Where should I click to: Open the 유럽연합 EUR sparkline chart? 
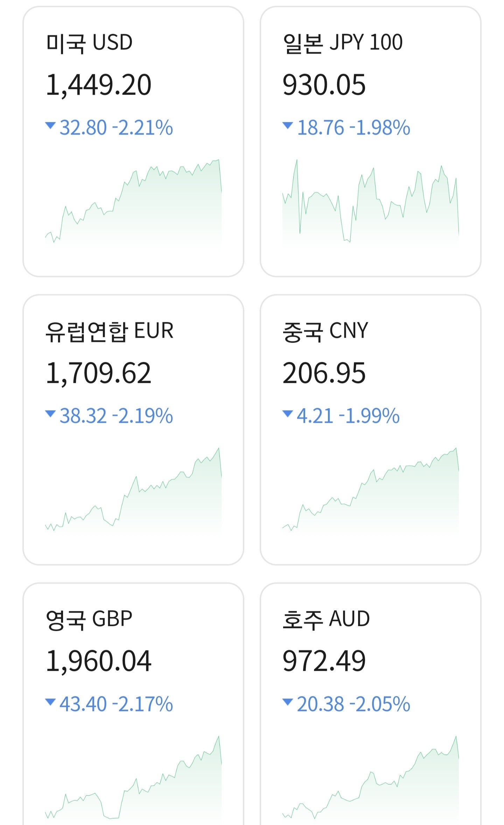pos(133,490)
